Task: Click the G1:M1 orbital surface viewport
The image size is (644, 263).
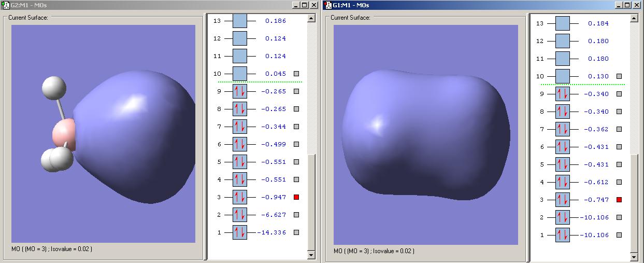Action: click(x=426, y=135)
